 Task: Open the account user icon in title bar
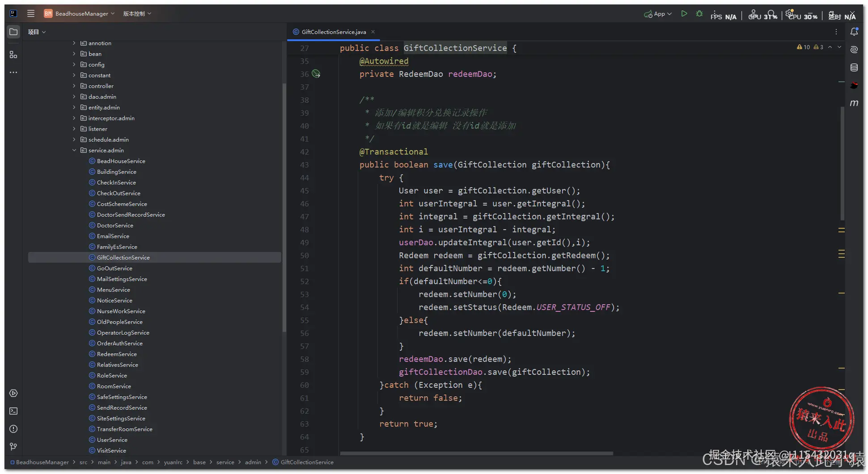754,13
